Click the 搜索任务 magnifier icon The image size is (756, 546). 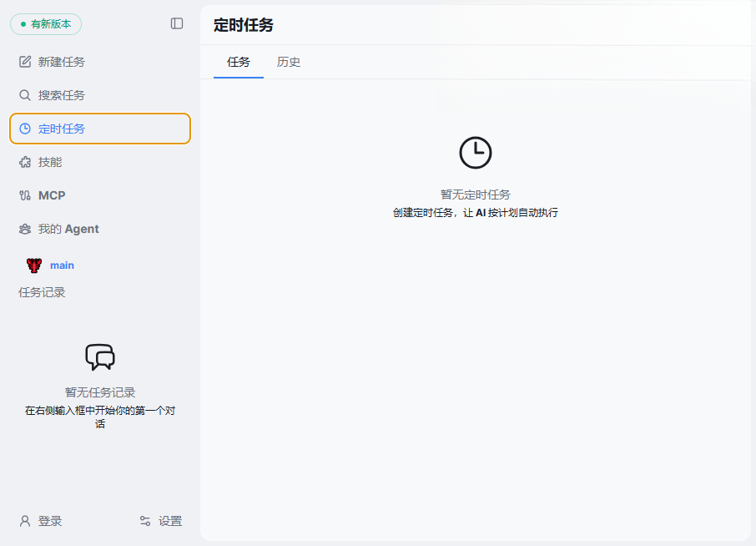tap(25, 95)
